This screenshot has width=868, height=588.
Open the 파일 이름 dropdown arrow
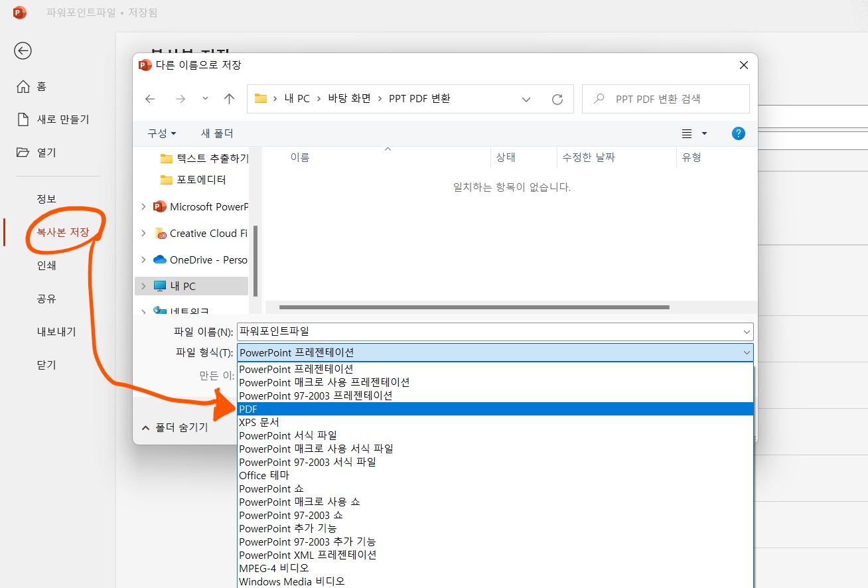tap(747, 331)
